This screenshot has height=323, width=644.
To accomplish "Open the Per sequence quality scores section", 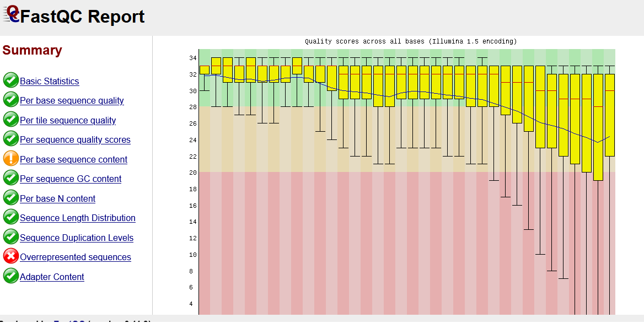I will click(74, 139).
